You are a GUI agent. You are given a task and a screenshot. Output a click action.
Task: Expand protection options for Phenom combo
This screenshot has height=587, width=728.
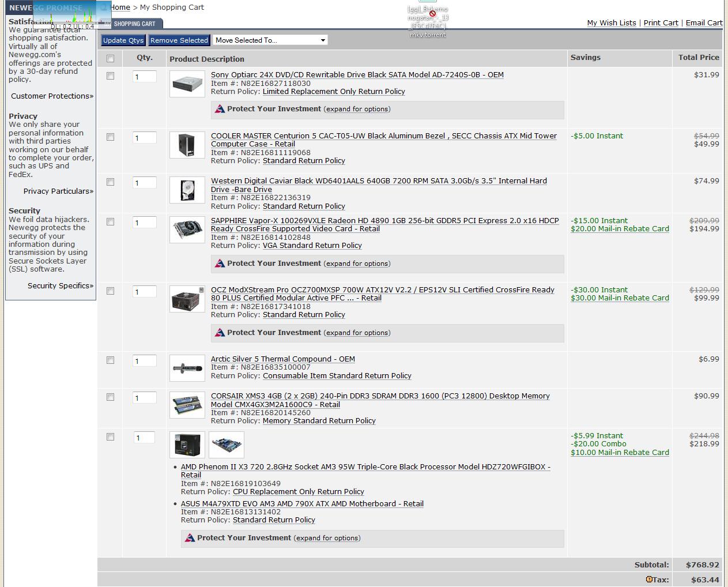click(x=327, y=538)
